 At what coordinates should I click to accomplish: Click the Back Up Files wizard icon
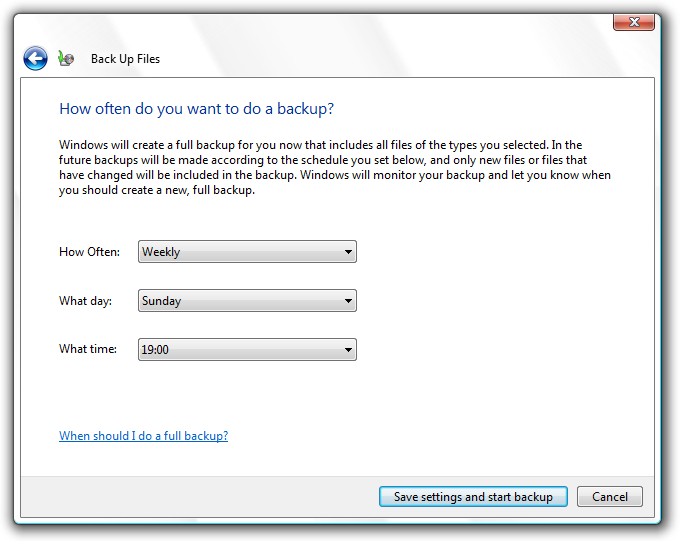tap(66, 59)
